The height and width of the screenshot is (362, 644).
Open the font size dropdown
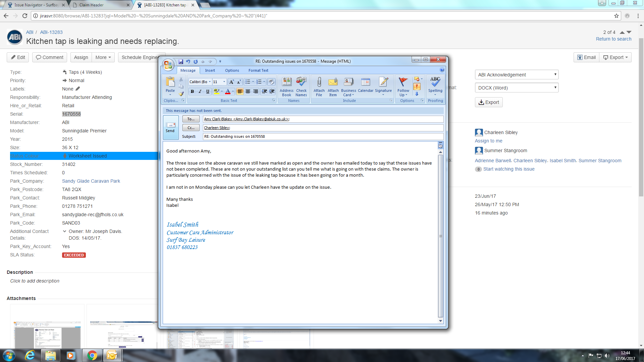click(x=224, y=82)
